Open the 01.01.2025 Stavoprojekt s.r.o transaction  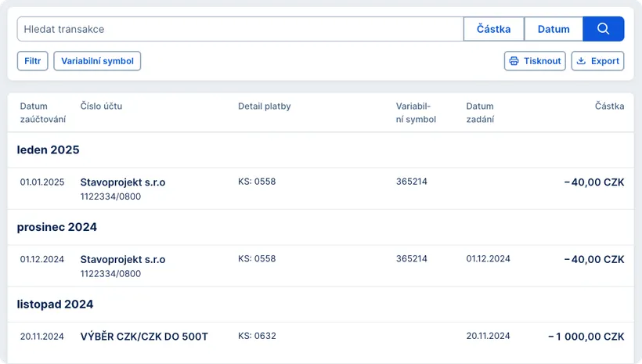(123, 182)
